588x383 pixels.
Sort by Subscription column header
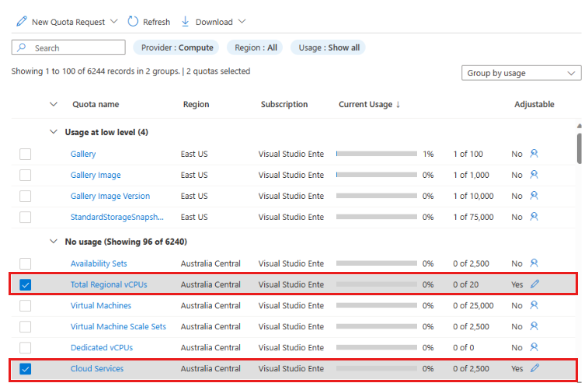click(284, 104)
